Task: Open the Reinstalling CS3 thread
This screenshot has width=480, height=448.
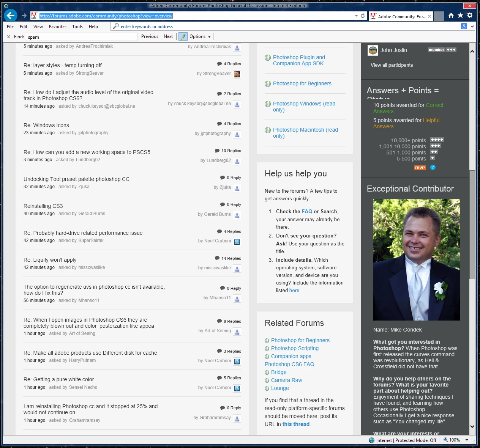Action: tap(43, 206)
